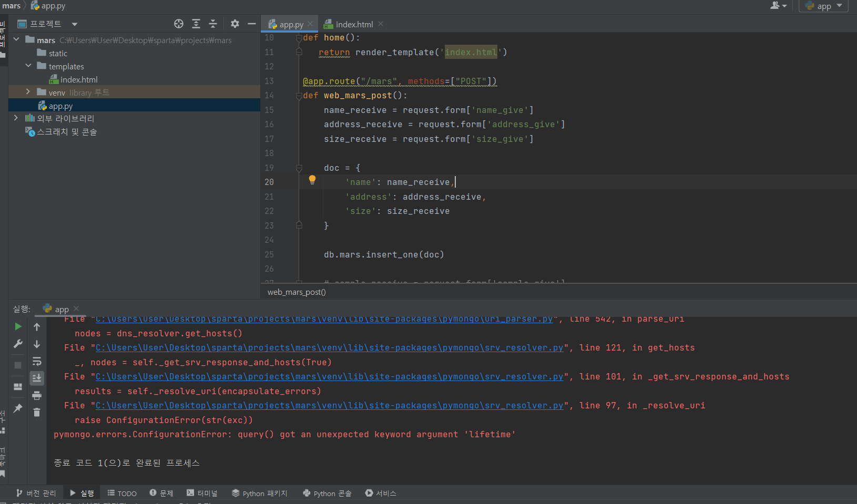
Task: Open the project view dropdown arrow
Action: (75, 24)
